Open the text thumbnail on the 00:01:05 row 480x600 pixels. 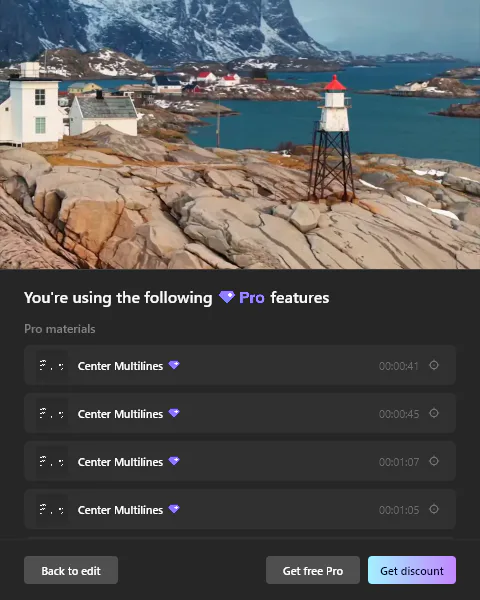pyautogui.click(x=52, y=510)
